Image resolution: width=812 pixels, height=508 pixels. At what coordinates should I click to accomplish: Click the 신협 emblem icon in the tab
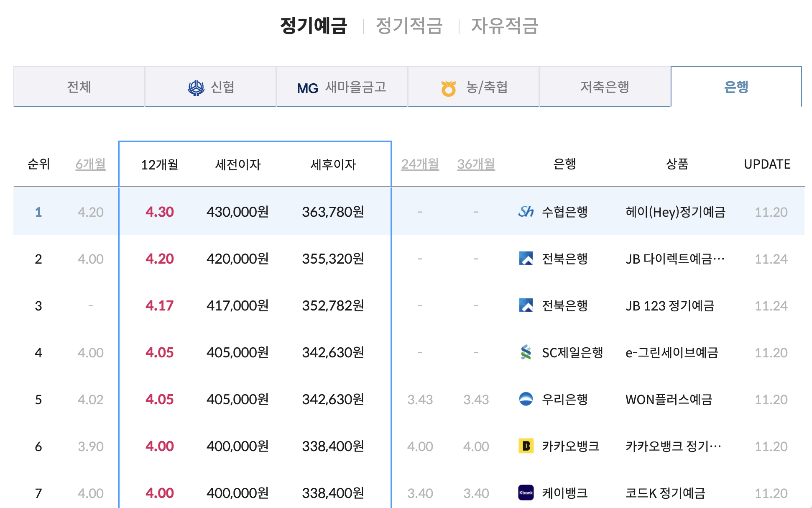pos(196,88)
